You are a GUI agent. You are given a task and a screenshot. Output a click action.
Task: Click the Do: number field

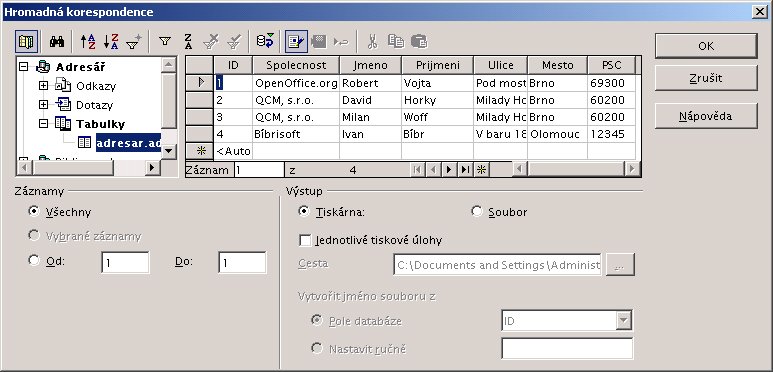click(x=242, y=263)
